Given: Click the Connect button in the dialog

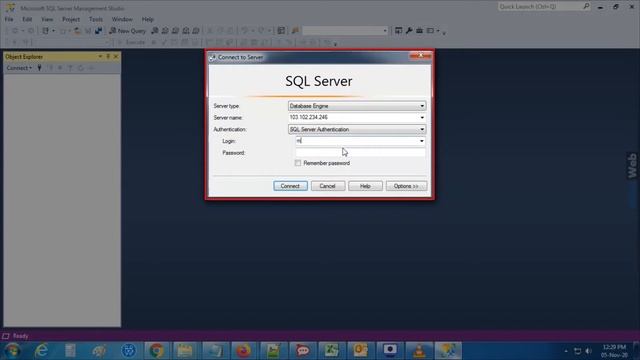Looking at the screenshot, I should [290, 186].
